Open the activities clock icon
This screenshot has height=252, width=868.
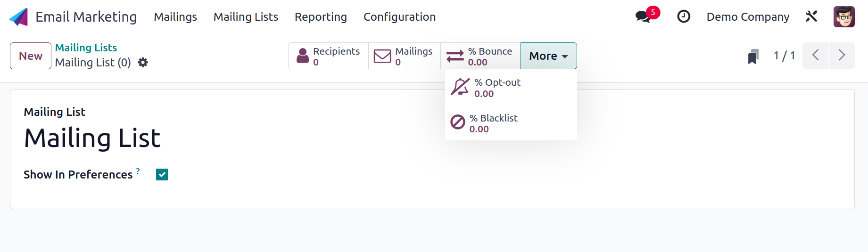coord(684,17)
